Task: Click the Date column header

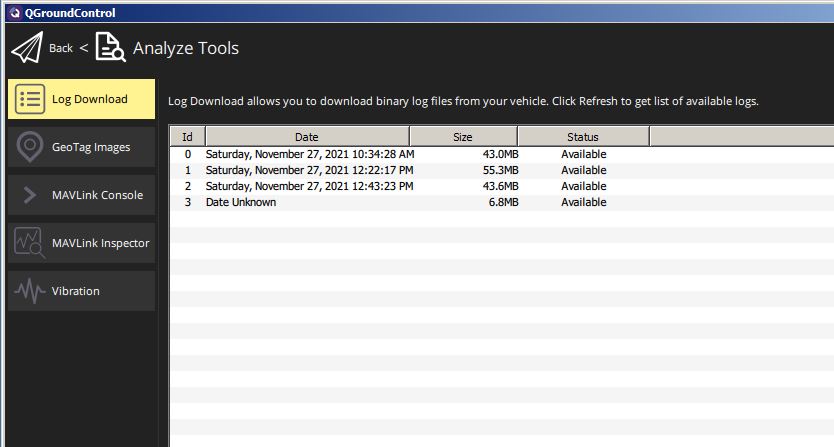Action: point(307,137)
